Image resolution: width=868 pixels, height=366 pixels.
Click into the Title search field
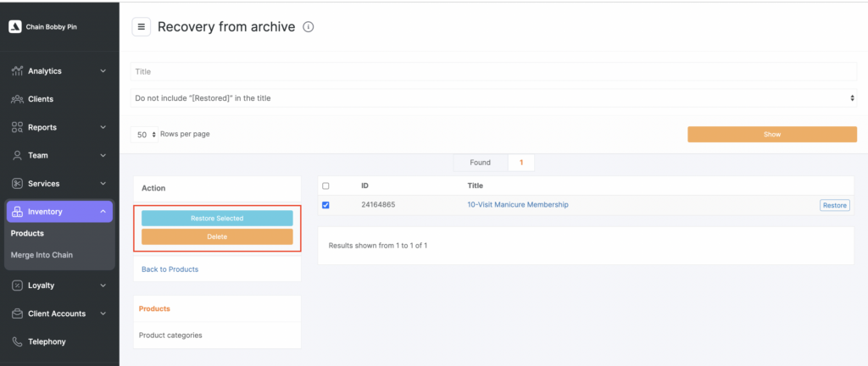pos(493,72)
